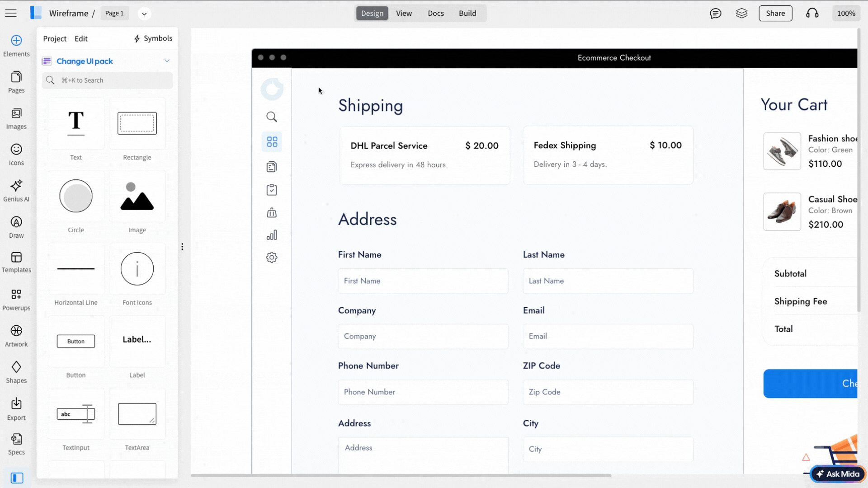Viewport: 868px width, 488px height.
Task: Collapse the Change UI pack section
Action: pos(167,61)
